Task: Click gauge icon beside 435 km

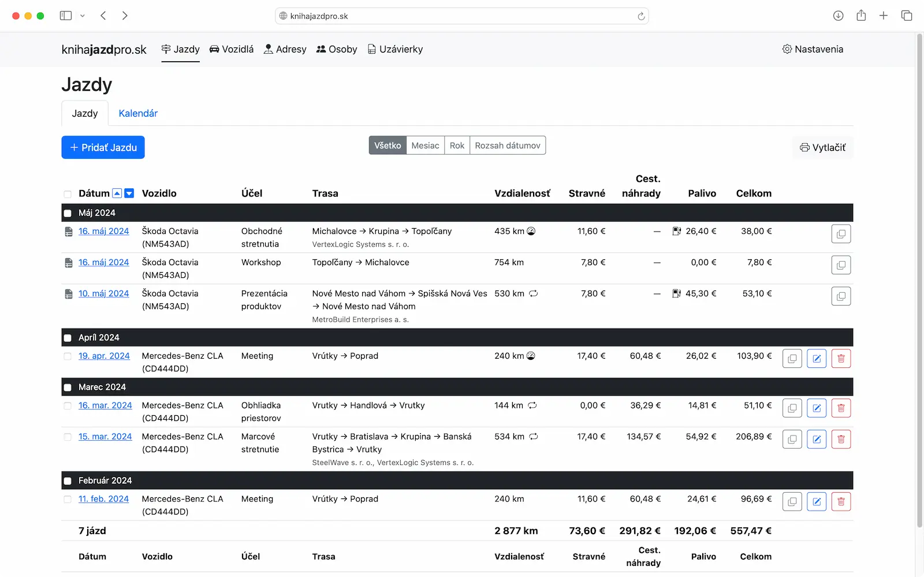Action: tap(531, 231)
